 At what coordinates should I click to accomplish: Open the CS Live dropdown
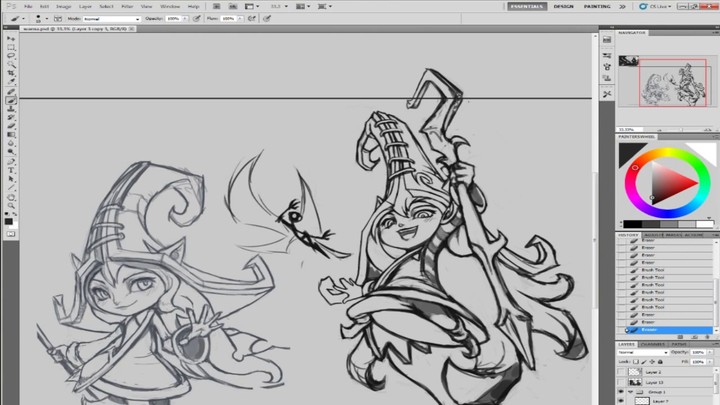point(656,6)
